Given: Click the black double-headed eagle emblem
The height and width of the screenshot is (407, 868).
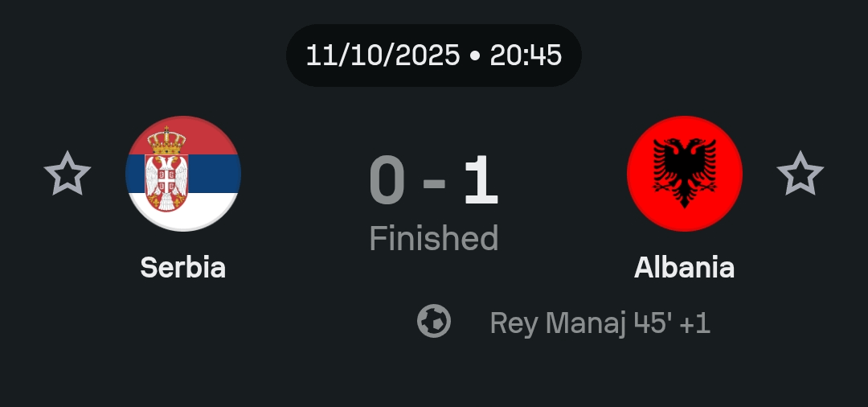Looking at the screenshot, I should [685, 171].
